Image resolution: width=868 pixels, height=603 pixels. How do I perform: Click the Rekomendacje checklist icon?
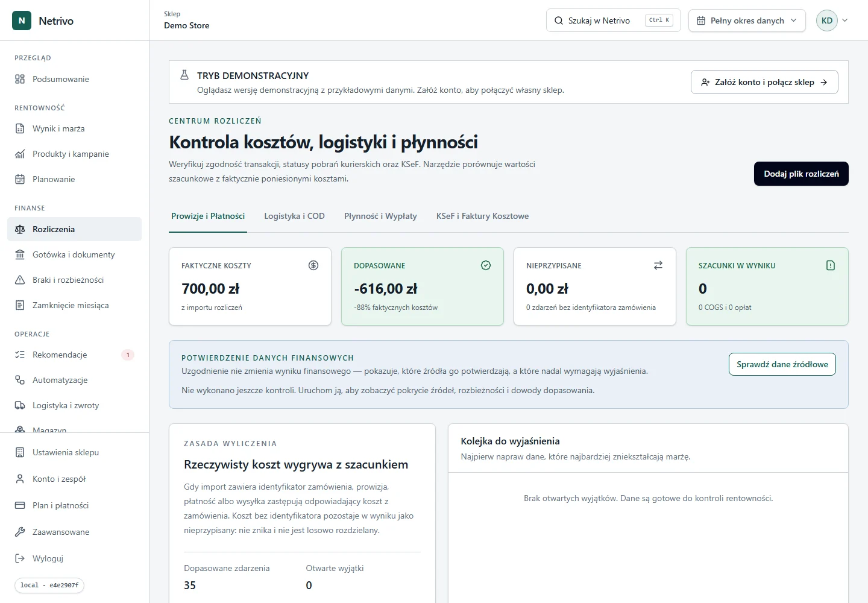20,355
